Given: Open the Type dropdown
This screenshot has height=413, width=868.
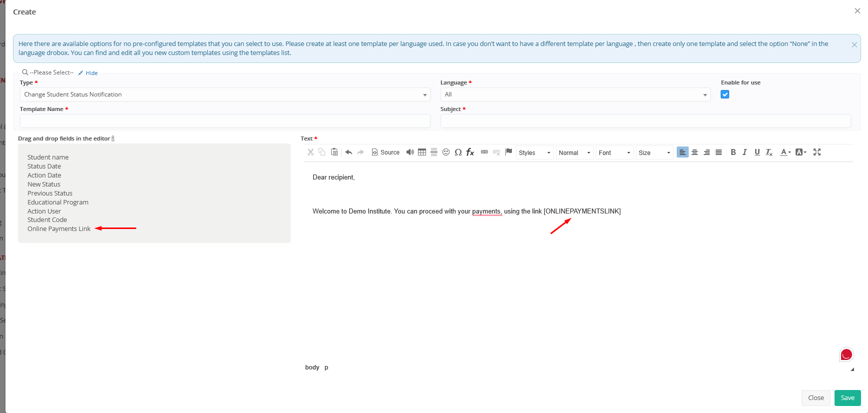Looking at the screenshot, I should [225, 94].
